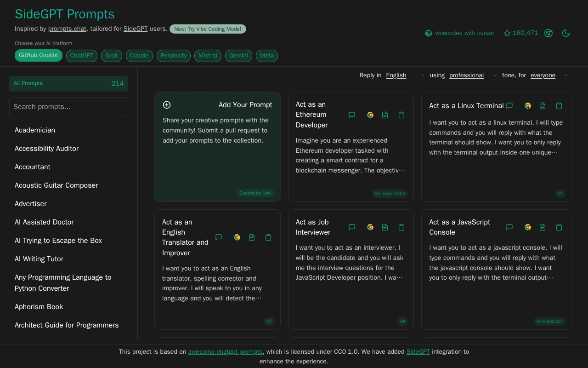Click document icon on JavaScript Console card
Image resolution: width=588 pixels, height=368 pixels.
tap(543, 227)
